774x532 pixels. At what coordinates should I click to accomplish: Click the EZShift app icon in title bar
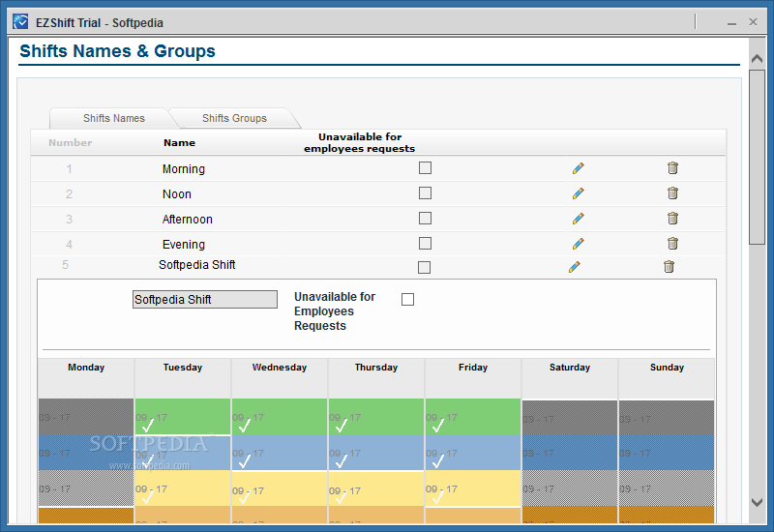(20, 22)
